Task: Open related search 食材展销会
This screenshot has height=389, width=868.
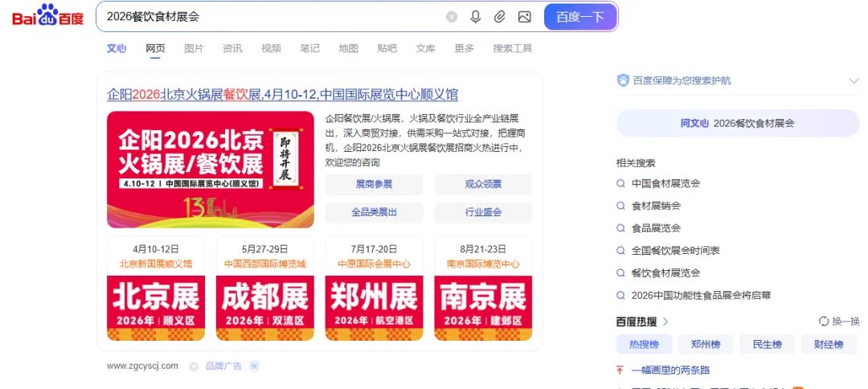Action: click(656, 206)
